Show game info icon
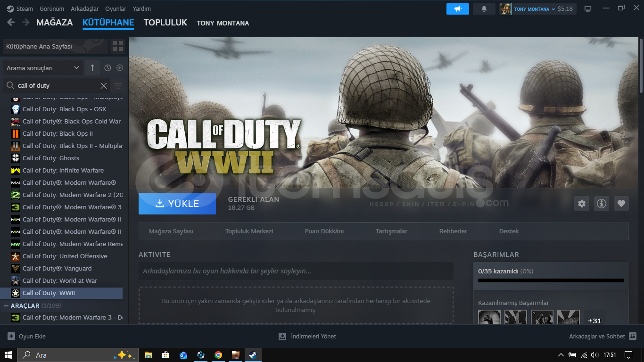 pyautogui.click(x=602, y=204)
